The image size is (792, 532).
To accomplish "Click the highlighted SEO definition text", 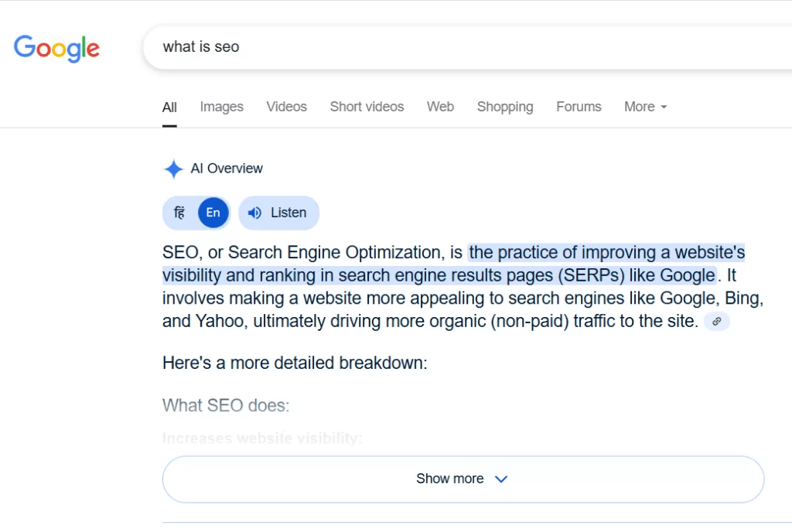I will [453, 264].
